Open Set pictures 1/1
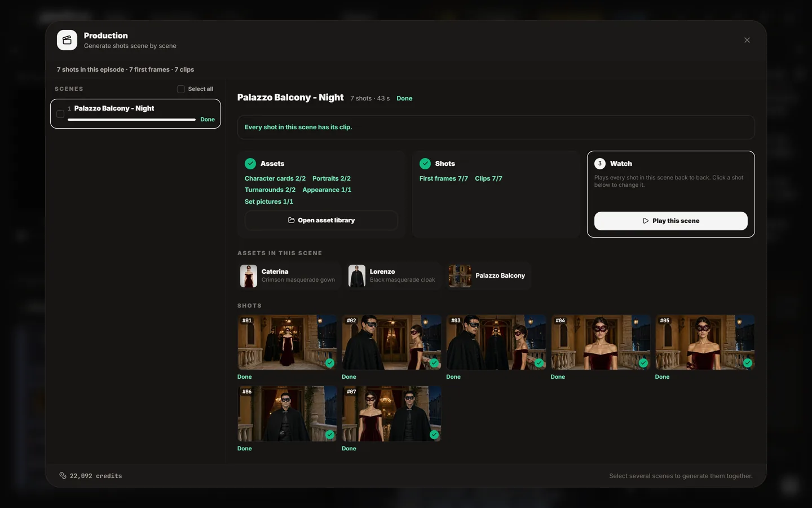The image size is (812, 508). pyautogui.click(x=269, y=202)
